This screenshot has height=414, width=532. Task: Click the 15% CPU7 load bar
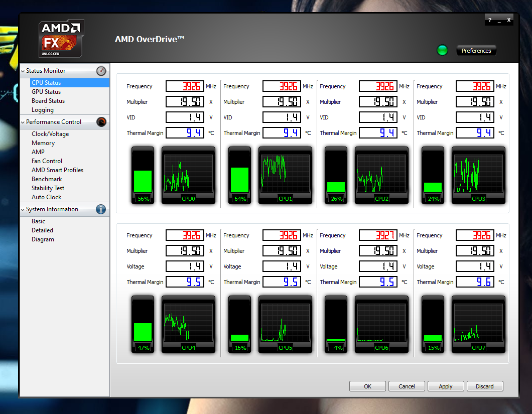(433, 324)
